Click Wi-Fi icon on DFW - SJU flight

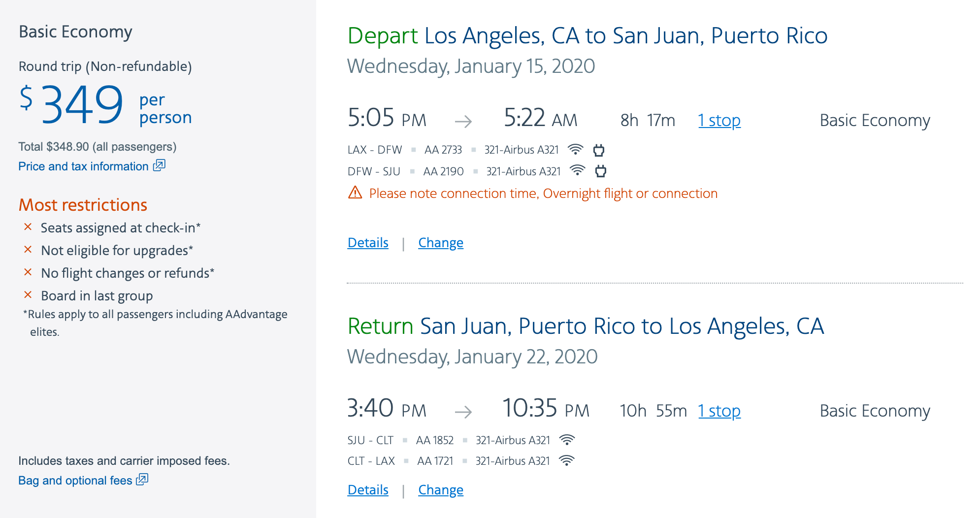click(x=577, y=171)
